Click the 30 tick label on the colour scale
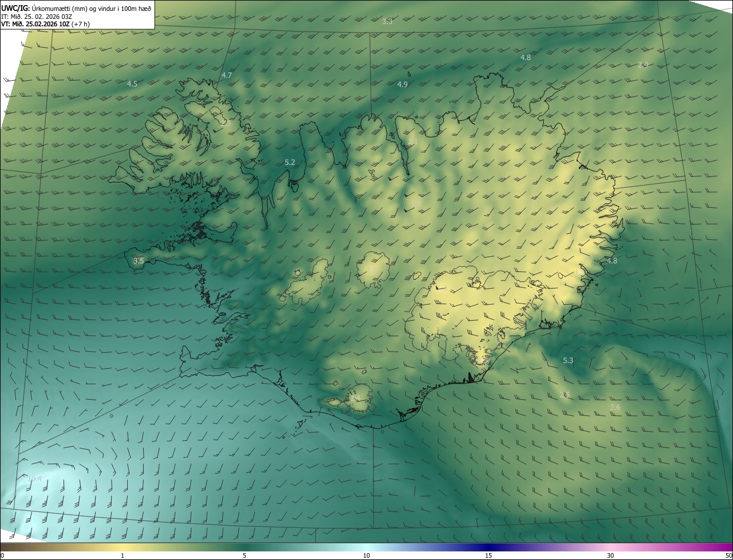Image resolution: width=733 pixels, height=560 pixels. 610,556
